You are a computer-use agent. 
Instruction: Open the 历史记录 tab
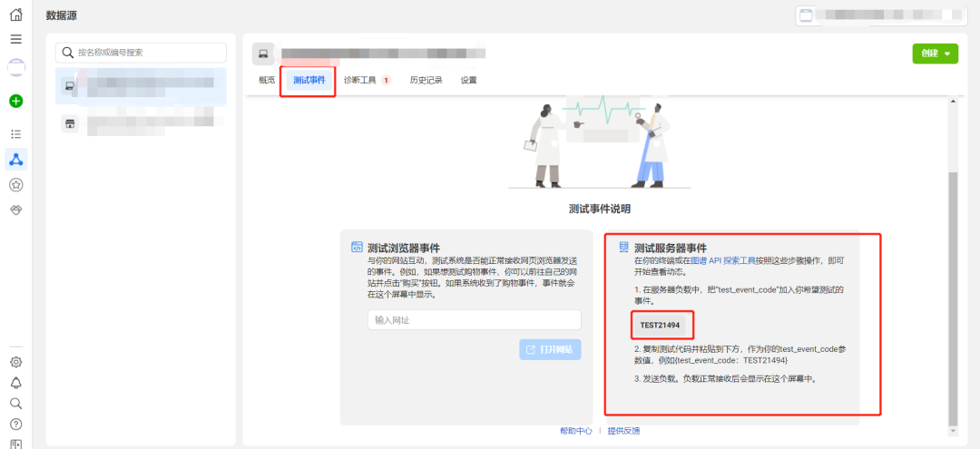[x=426, y=81]
